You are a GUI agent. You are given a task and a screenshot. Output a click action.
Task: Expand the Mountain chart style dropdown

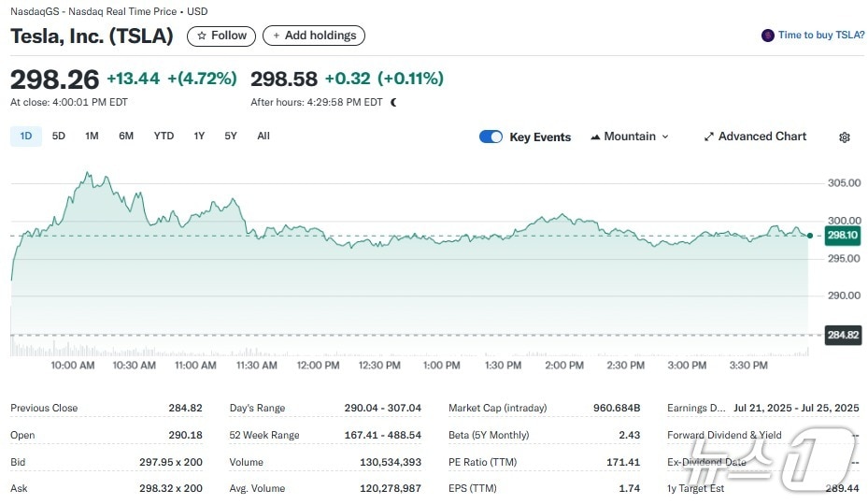tap(665, 137)
